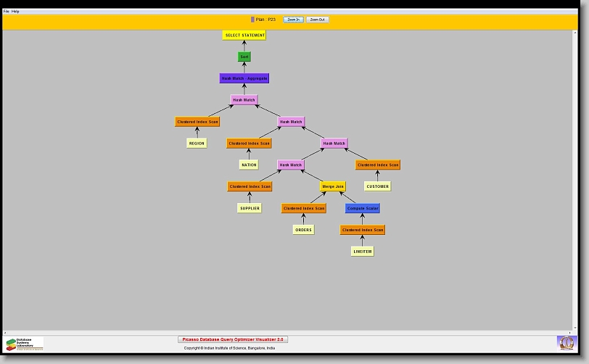Open the File menu

7,12
